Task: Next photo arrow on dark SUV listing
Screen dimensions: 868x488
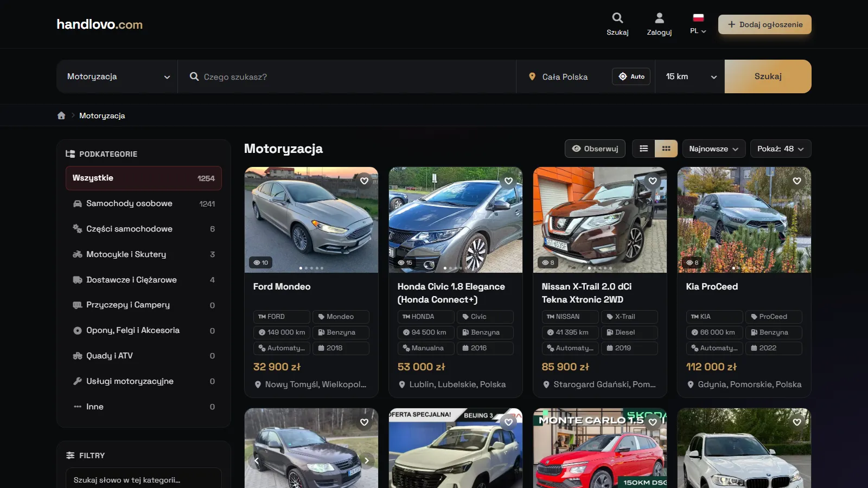Action: 367,460
